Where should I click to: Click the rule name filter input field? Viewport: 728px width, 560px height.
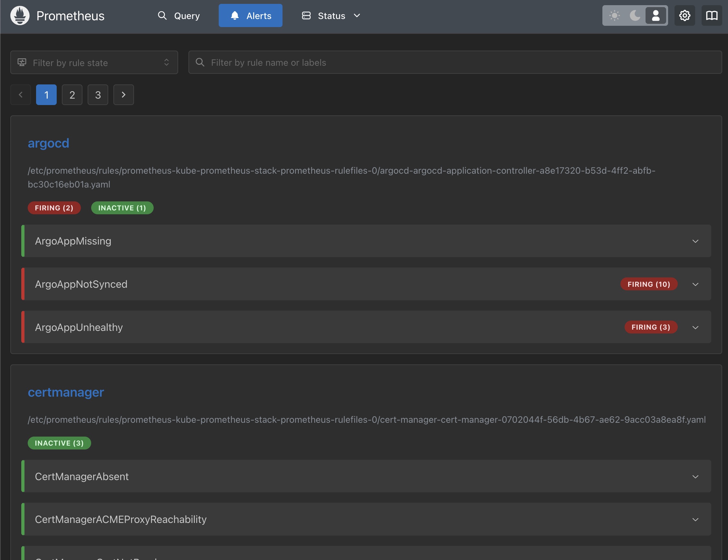tap(400, 62)
